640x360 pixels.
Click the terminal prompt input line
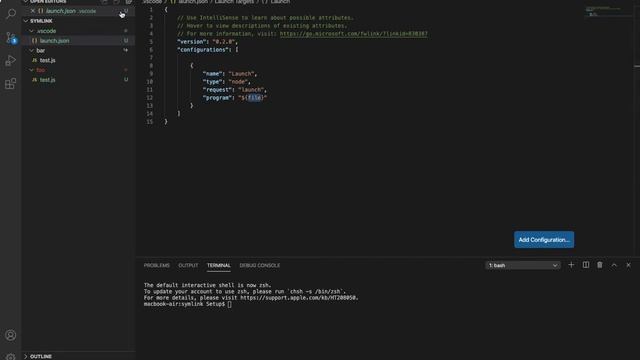pyautogui.click(x=188, y=304)
